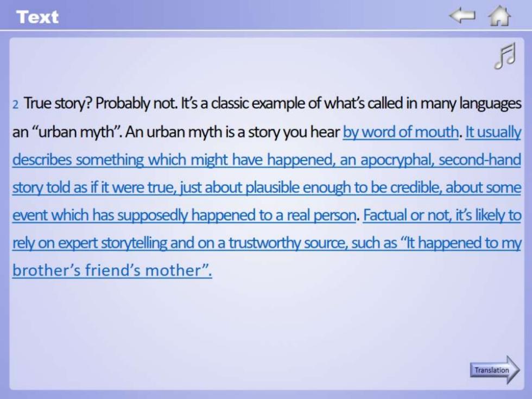532x399 pixels.
Task: Click the paragraph number 2
Action: coord(15,104)
